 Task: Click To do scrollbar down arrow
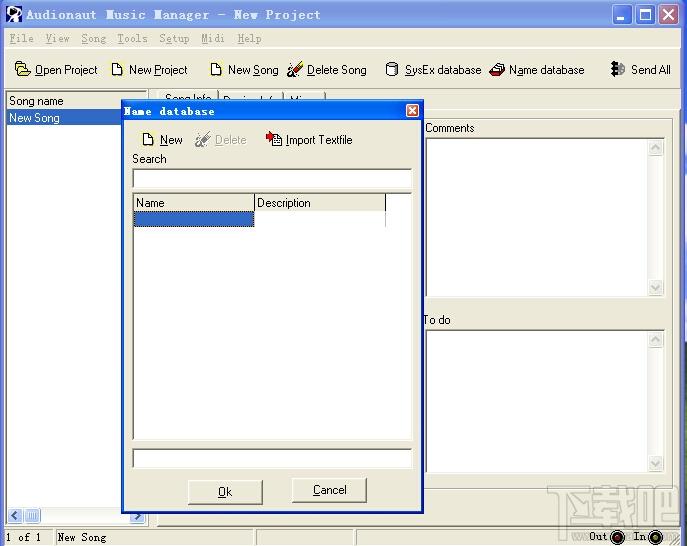pos(655,463)
